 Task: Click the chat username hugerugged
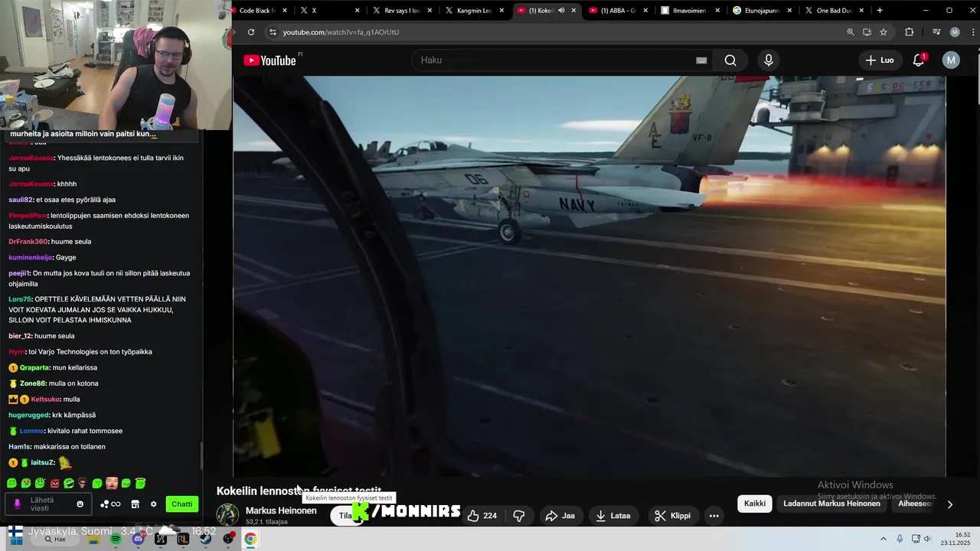coord(29,415)
